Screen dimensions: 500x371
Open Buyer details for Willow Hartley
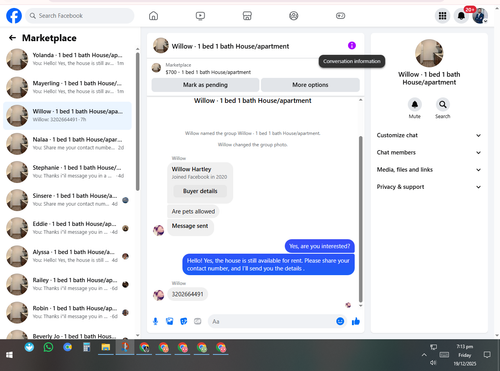(x=200, y=191)
